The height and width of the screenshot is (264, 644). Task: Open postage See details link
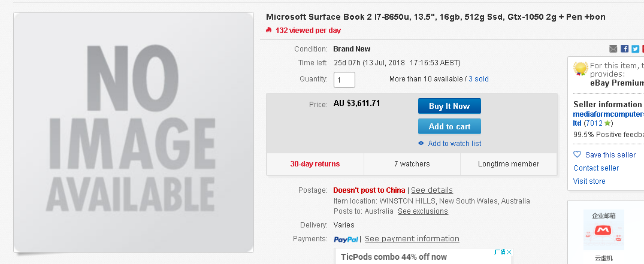432,190
